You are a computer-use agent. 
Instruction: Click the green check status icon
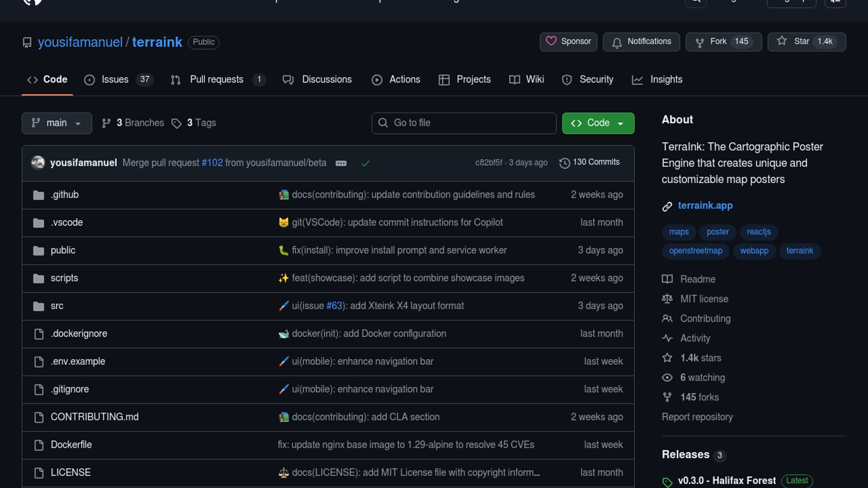pyautogui.click(x=365, y=163)
